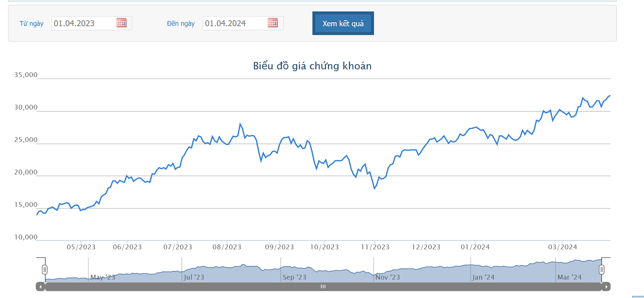
Task: Click the left range handle of the navigator
Action: pos(45,270)
